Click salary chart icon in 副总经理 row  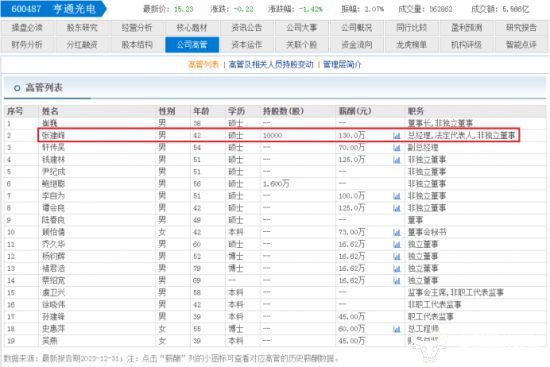point(397,148)
